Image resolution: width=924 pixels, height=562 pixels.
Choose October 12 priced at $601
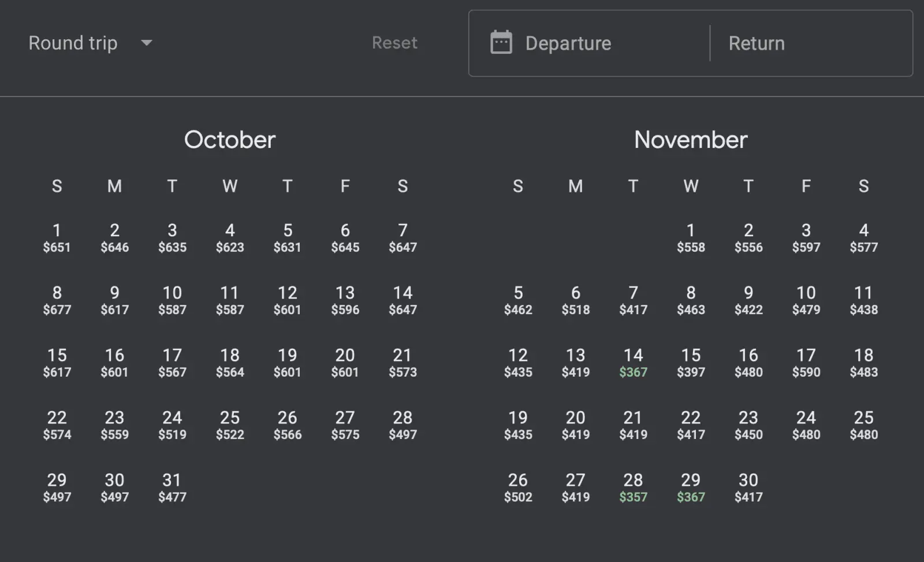(287, 300)
